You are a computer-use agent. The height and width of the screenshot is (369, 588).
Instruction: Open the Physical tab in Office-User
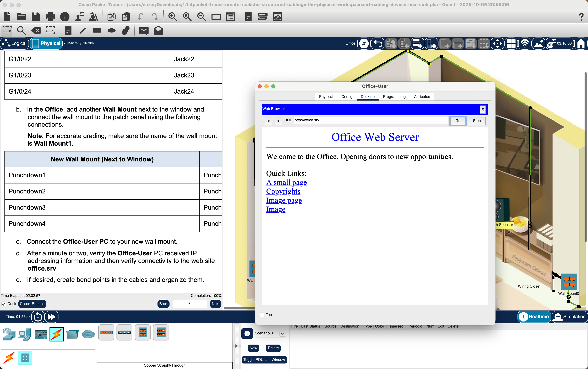(326, 97)
